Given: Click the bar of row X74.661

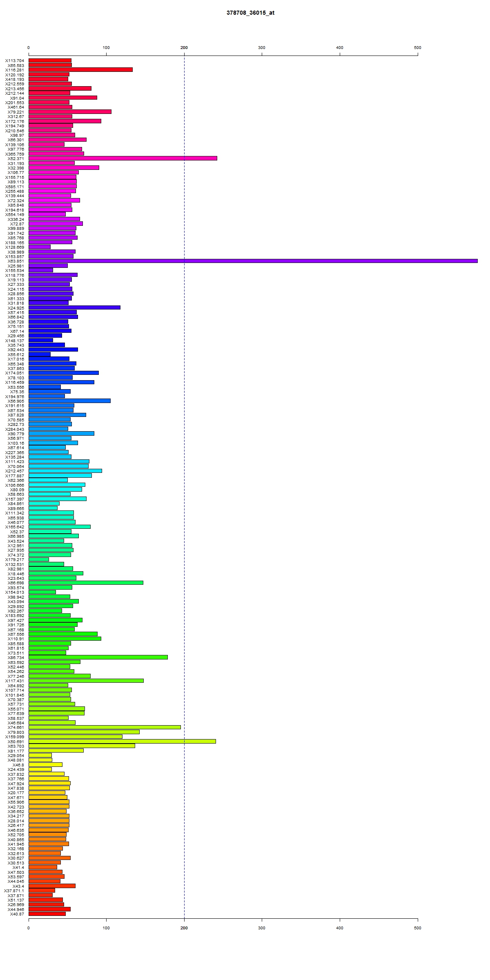Looking at the screenshot, I should 105,728.
